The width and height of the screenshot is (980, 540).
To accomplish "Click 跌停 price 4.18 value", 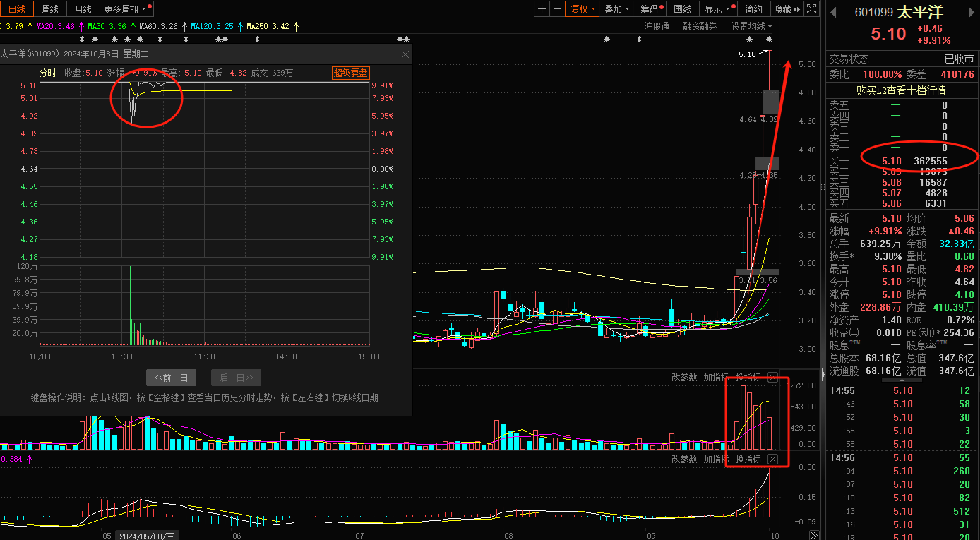I will coord(963,294).
